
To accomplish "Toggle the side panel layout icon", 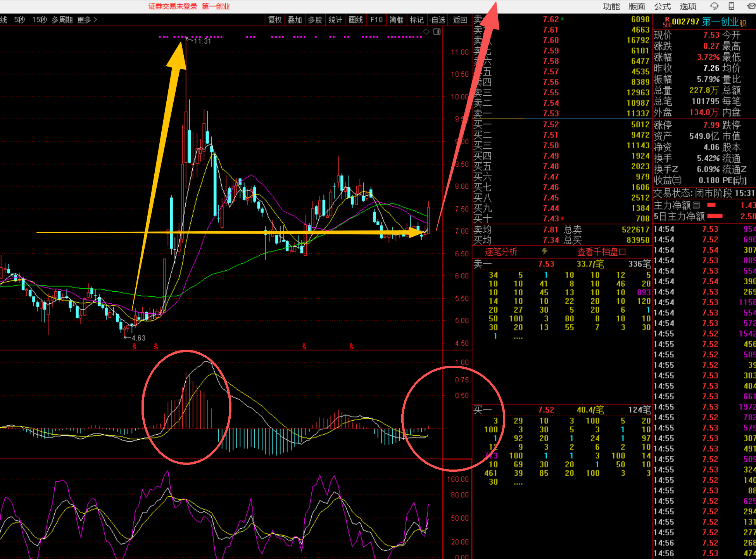I will (437, 32).
